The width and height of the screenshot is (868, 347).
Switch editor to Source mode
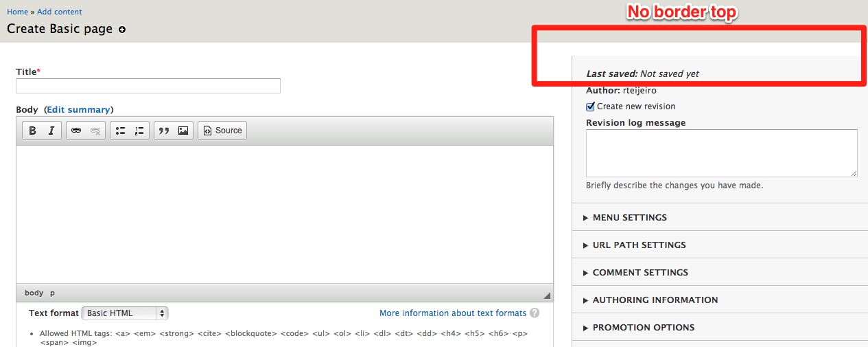(x=222, y=131)
